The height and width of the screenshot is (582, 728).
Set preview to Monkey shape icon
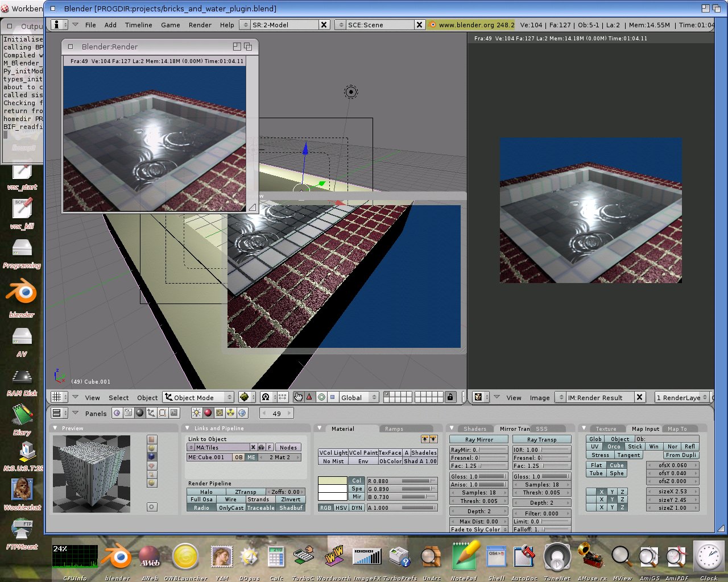point(152,465)
